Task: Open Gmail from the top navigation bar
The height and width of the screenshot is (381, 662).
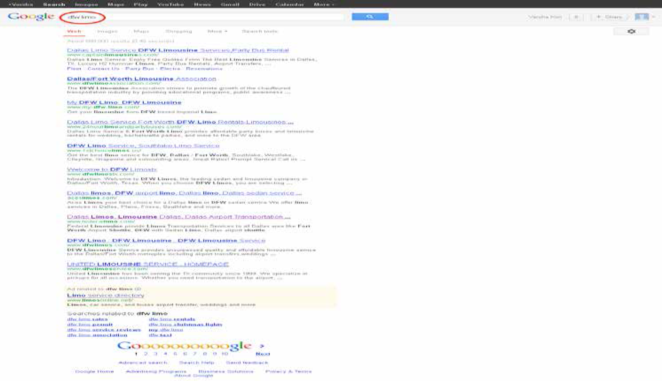Action: pyautogui.click(x=230, y=4)
